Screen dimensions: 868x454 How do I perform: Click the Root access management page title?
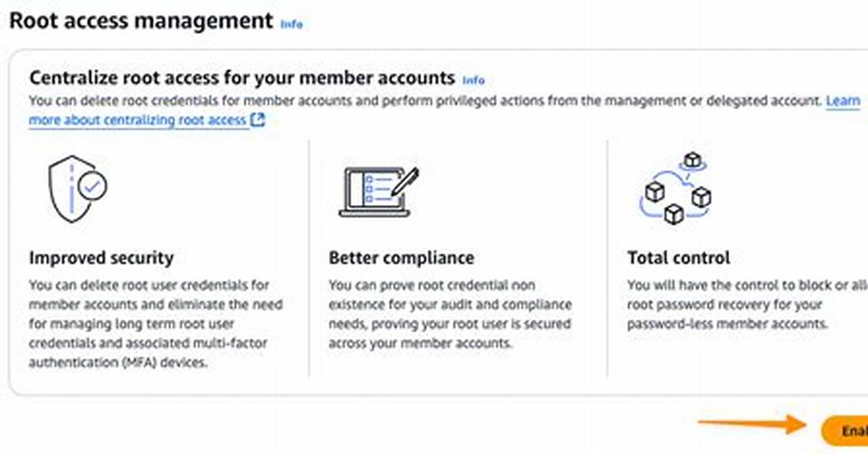tap(141, 20)
